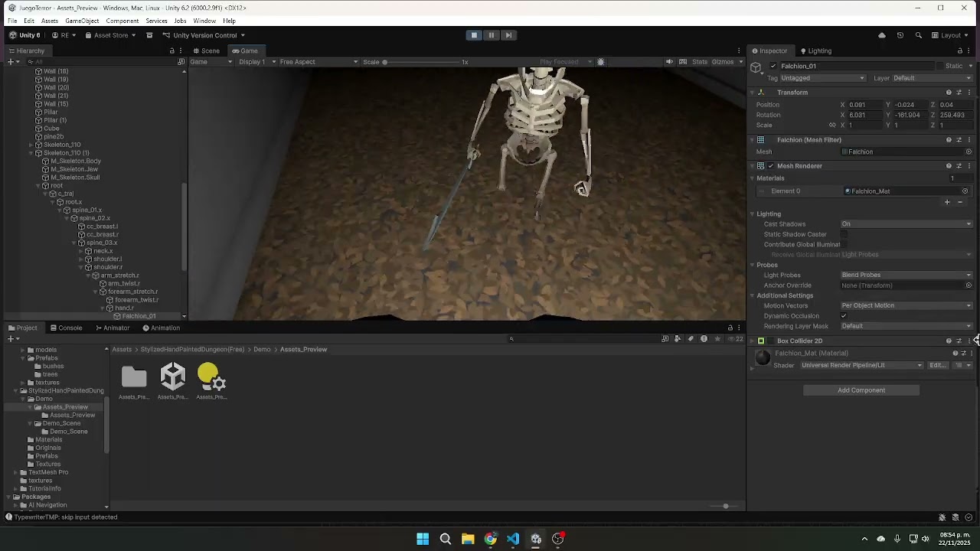
Task: Open Light Probes dropdown
Action: click(x=906, y=275)
